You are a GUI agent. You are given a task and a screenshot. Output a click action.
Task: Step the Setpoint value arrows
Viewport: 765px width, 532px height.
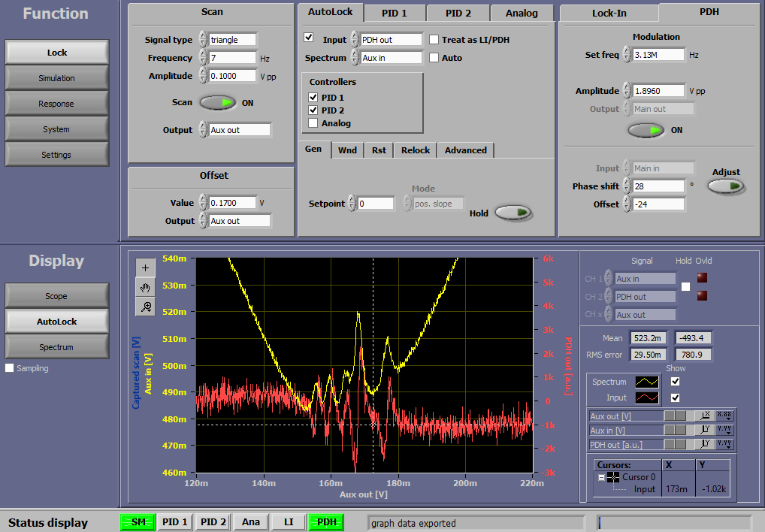[x=352, y=204]
